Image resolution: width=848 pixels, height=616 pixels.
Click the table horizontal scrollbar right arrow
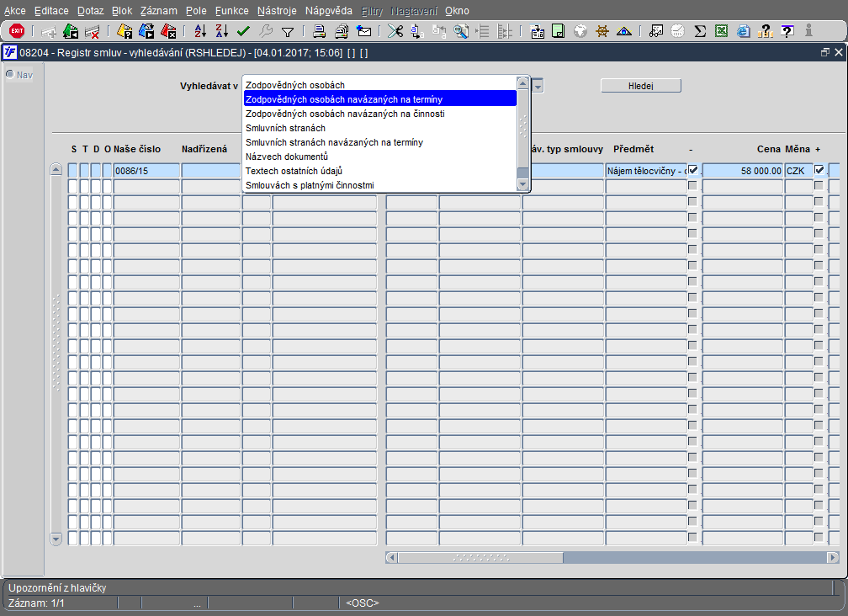(834, 557)
